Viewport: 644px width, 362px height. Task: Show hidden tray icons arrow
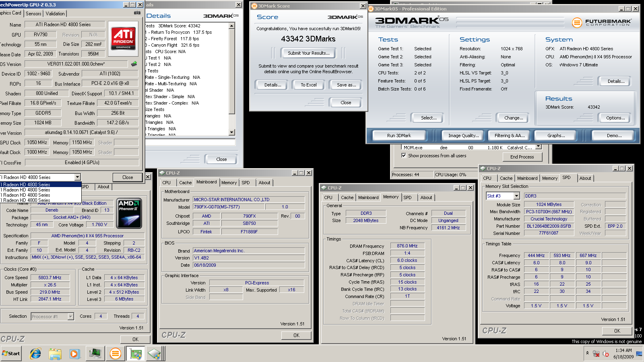click(x=587, y=353)
